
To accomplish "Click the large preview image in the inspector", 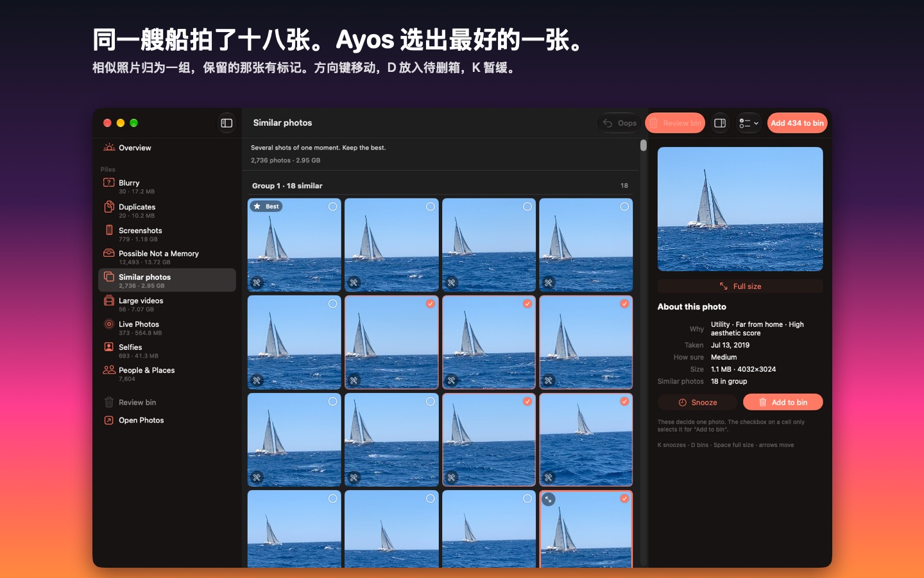I will point(740,209).
